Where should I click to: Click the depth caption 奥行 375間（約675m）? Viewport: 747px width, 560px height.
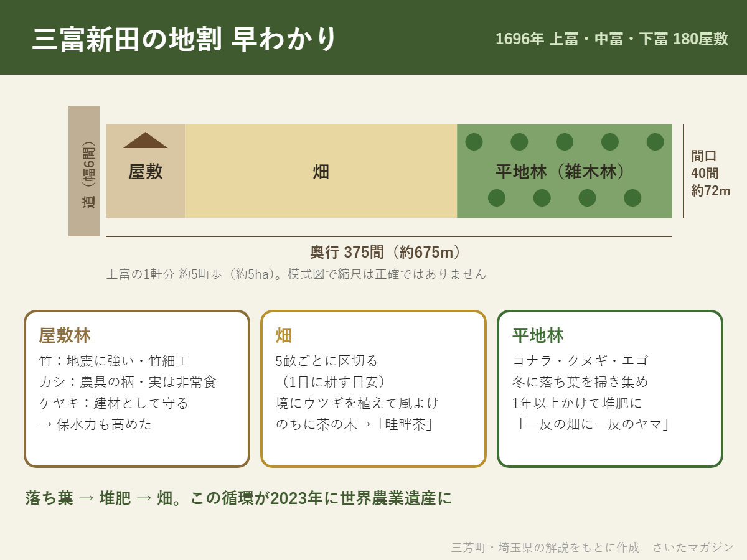(389, 252)
